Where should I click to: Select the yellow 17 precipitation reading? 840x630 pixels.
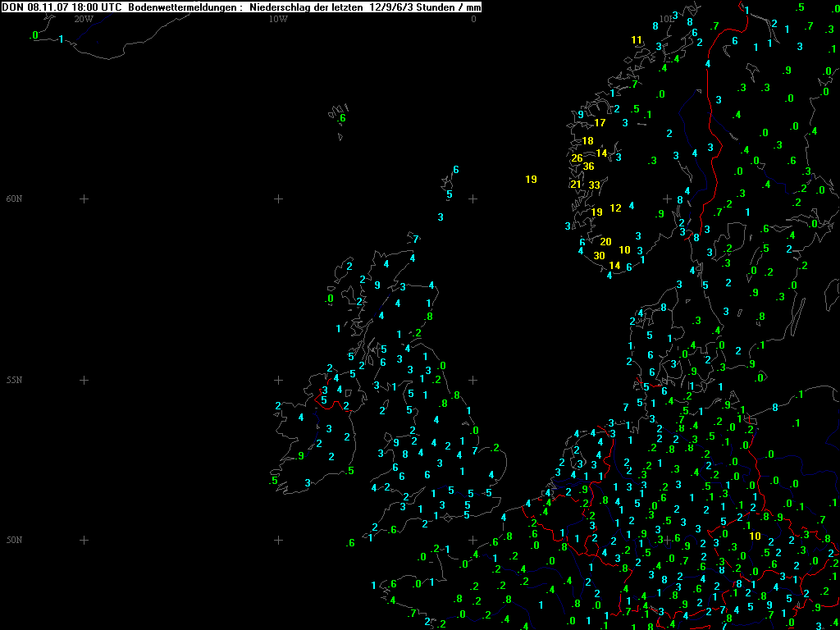click(600, 123)
